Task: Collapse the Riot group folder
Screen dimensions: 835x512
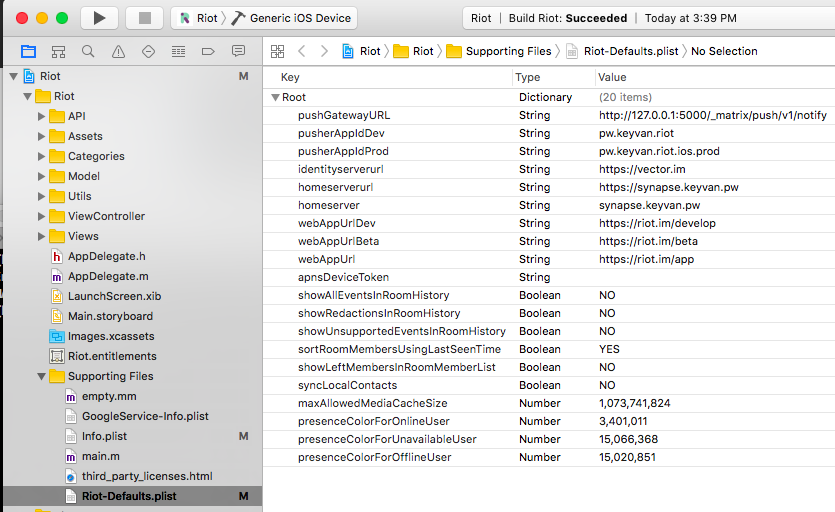Action: [28, 96]
